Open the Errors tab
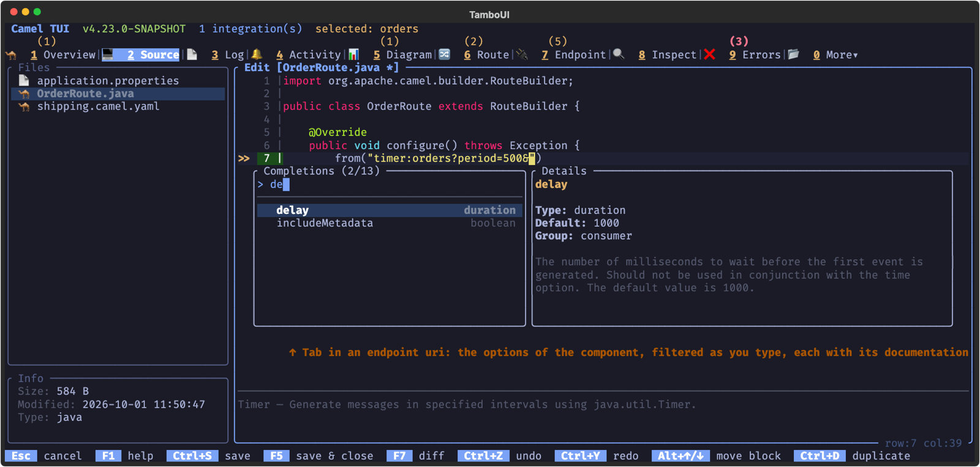This screenshot has height=467, width=980. (755, 55)
